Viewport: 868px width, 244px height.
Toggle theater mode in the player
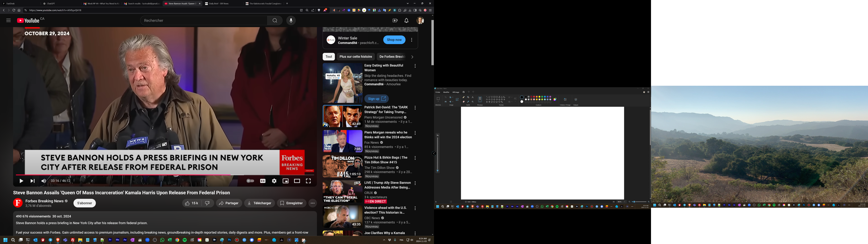[x=297, y=181]
